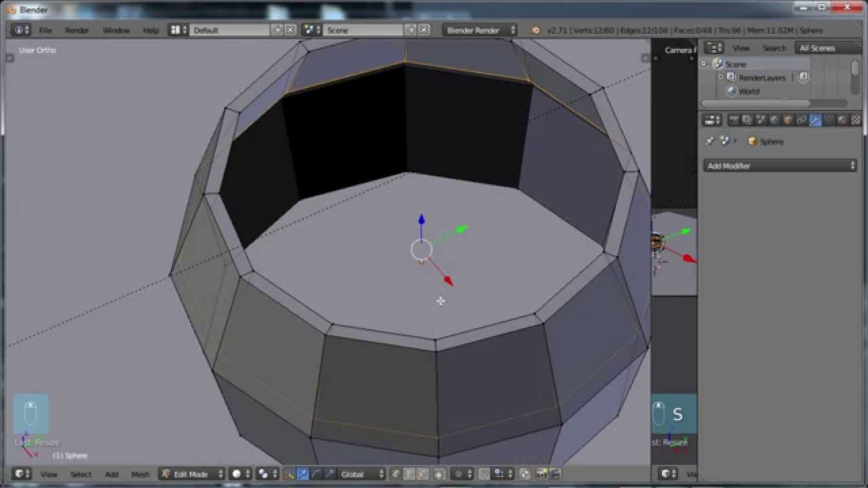Open the Blender Render engine dropdown

(480, 30)
